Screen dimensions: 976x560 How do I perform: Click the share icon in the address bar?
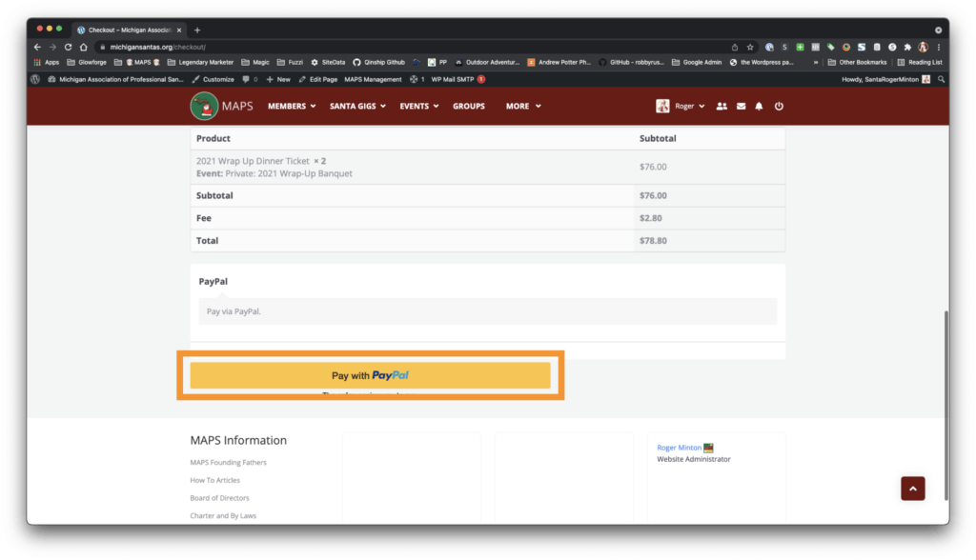tap(735, 48)
